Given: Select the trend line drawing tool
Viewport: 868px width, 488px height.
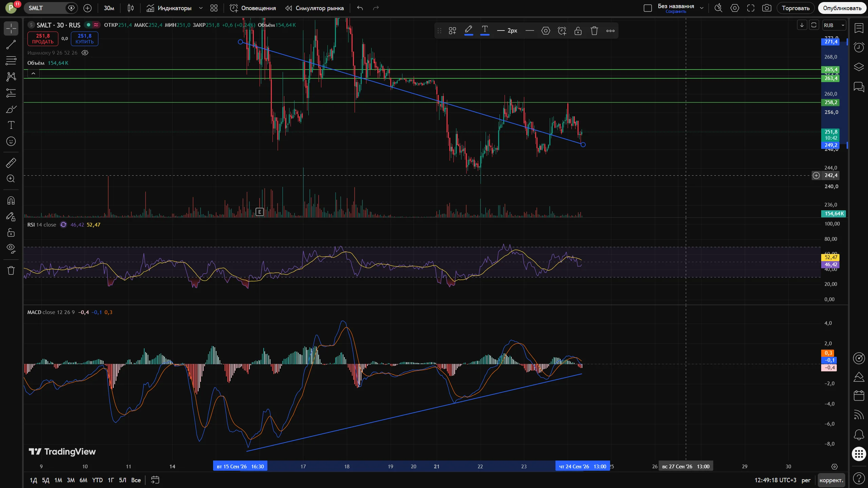Looking at the screenshot, I should tap(11, 44).
